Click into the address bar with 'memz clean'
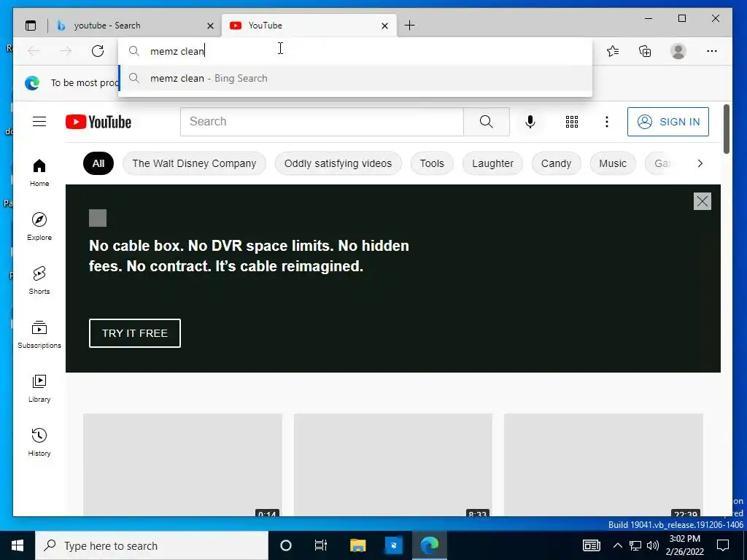 click(x=355, y=51)
